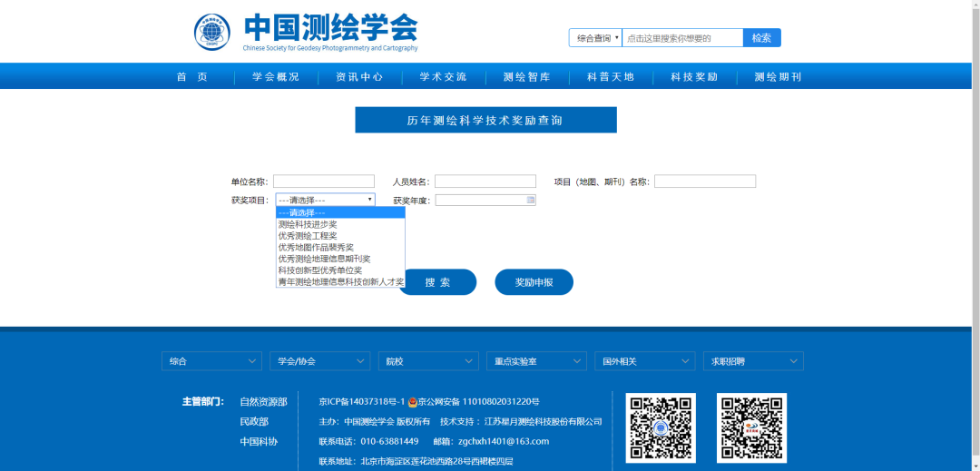Go to 科技奖励 navigation tab
Screen dimensions: 980x471
694,77
